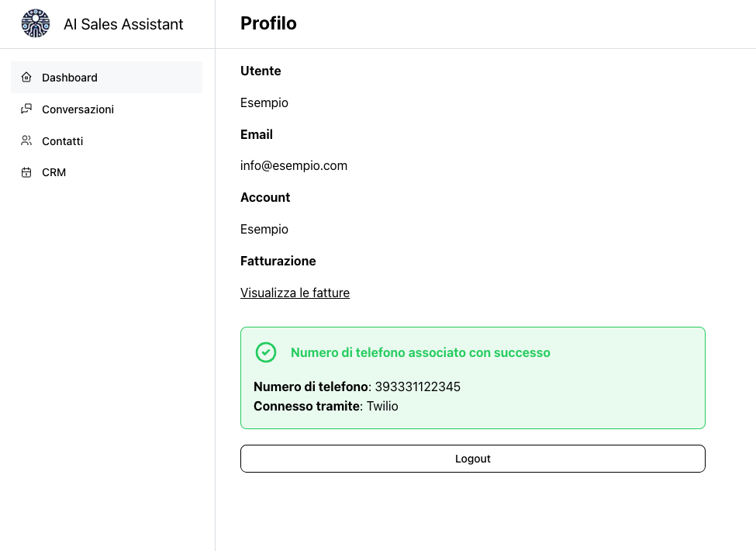Click the Dashboard home icon
756x551 pixels.
(26, 77)
